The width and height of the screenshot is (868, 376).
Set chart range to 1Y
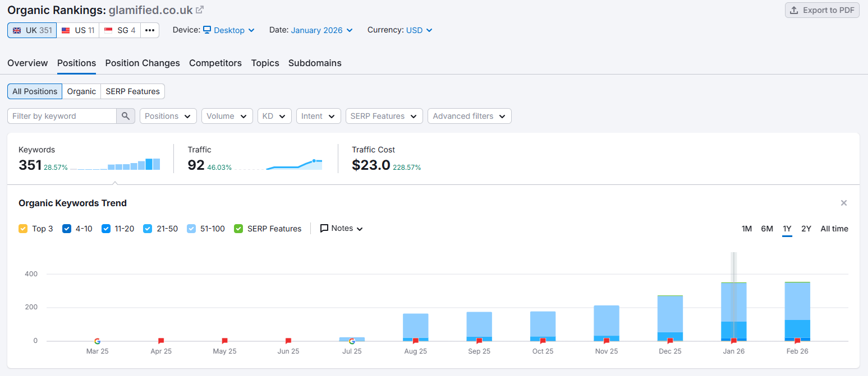(x=787, y=229)
